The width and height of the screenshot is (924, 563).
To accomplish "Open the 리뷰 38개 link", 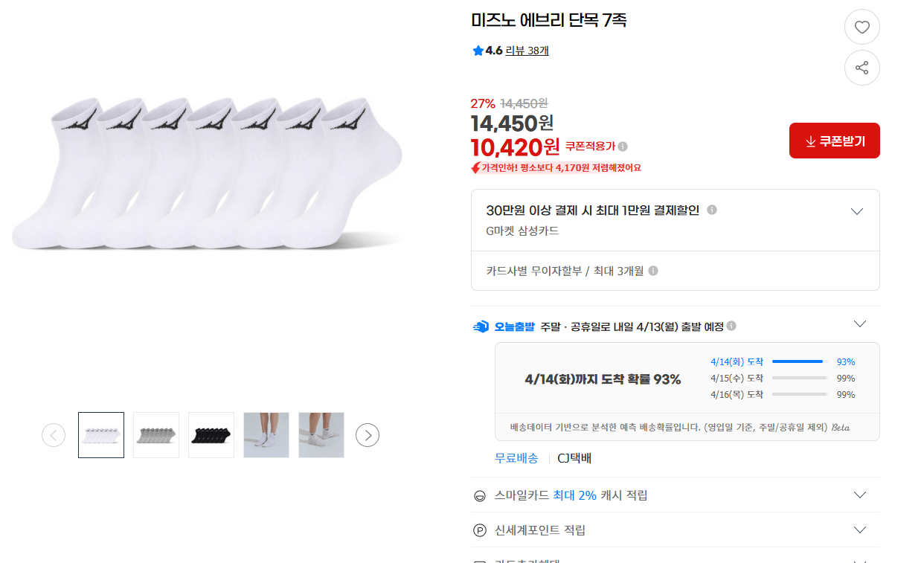I will 525,51.
